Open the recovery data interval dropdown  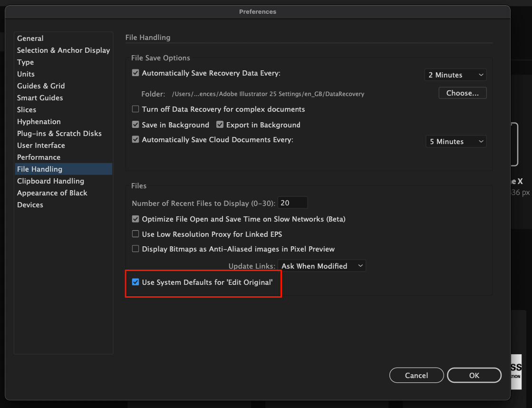455,75
